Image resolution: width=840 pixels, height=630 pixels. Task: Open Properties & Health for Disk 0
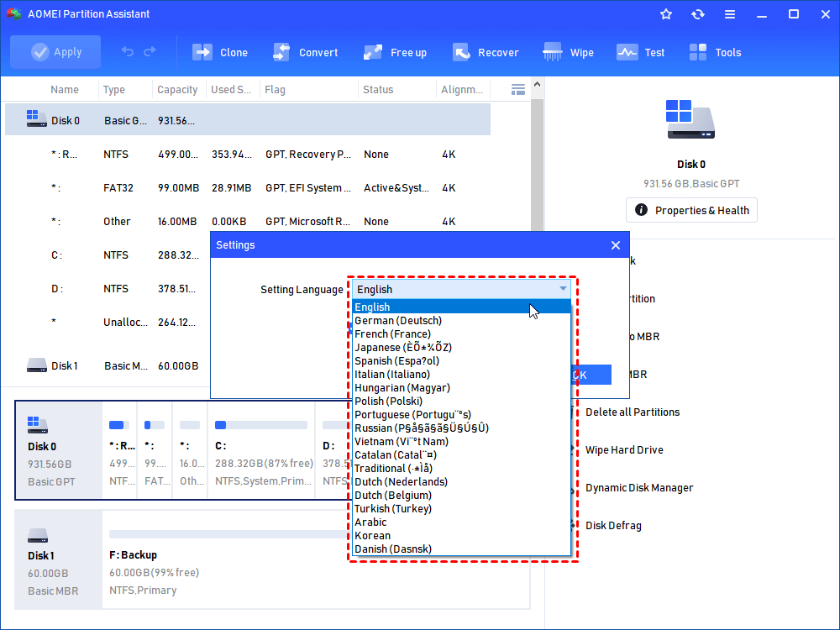[691, 210]
